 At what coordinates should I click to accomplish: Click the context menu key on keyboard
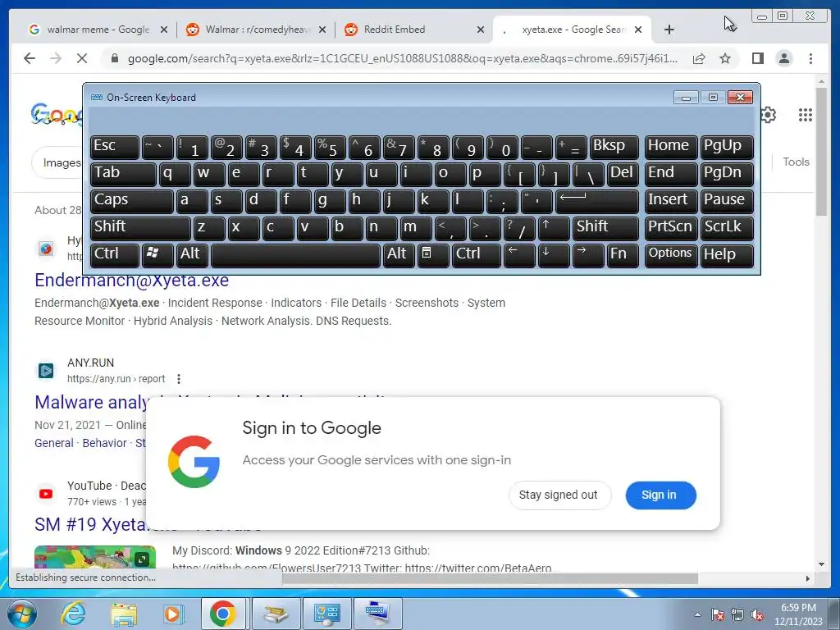click(x=432, y=254)
